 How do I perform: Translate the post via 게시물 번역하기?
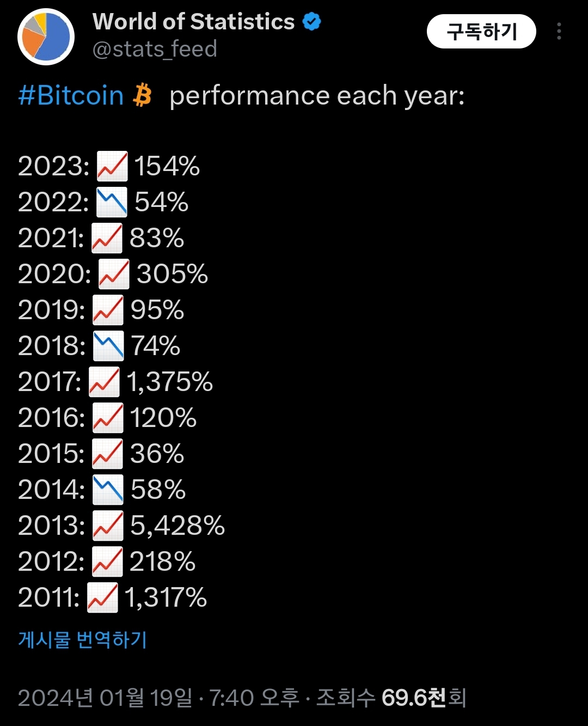click(x=82, y=639)
